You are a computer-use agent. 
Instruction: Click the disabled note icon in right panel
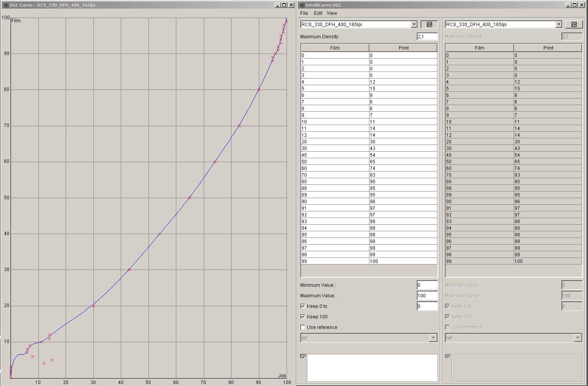tap(448, 356)
